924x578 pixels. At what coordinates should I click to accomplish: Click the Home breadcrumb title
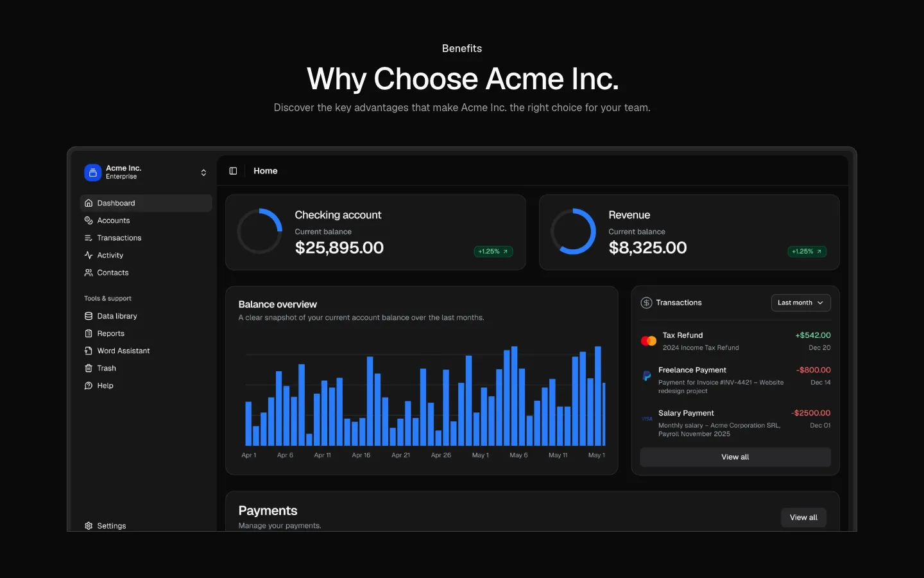click(x=266, y=171)
